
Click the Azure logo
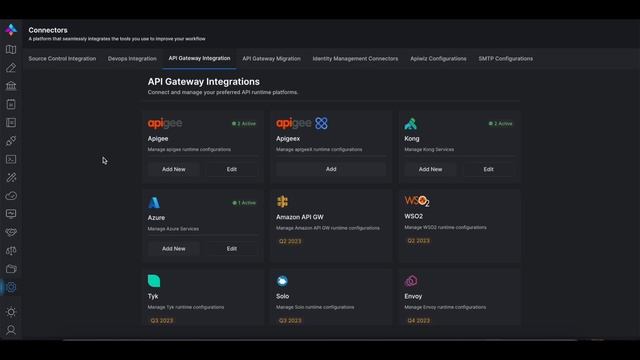[x=154, y=202]
